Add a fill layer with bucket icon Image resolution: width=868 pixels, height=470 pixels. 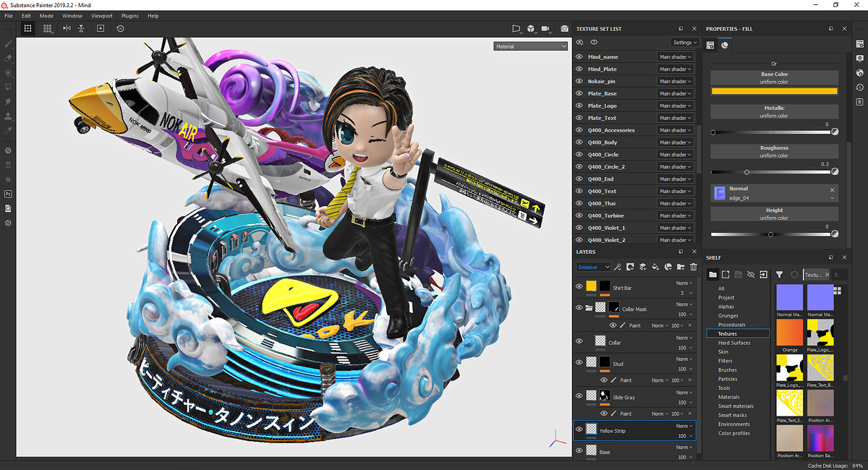pos(655,267)
